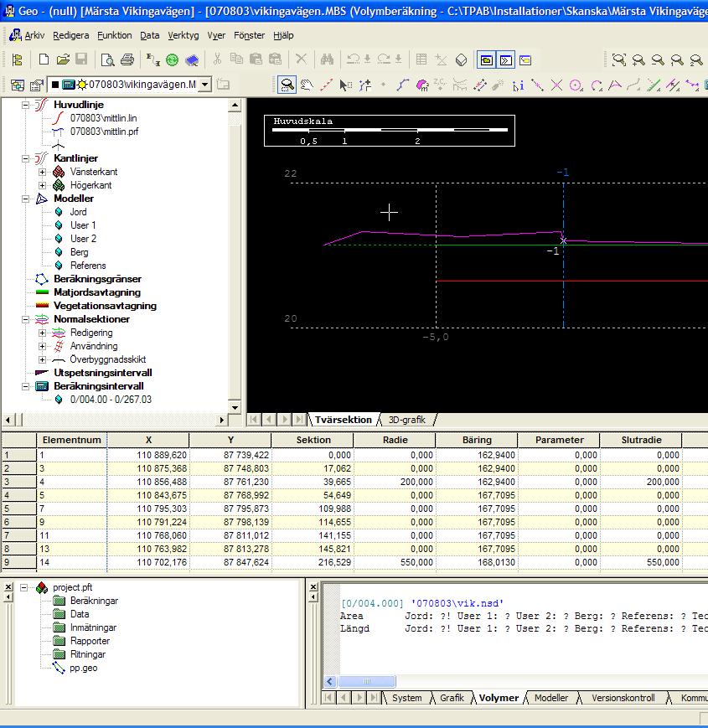Open the Funktion menu
The width and height of the screenshot is (708, 728).
114,35
